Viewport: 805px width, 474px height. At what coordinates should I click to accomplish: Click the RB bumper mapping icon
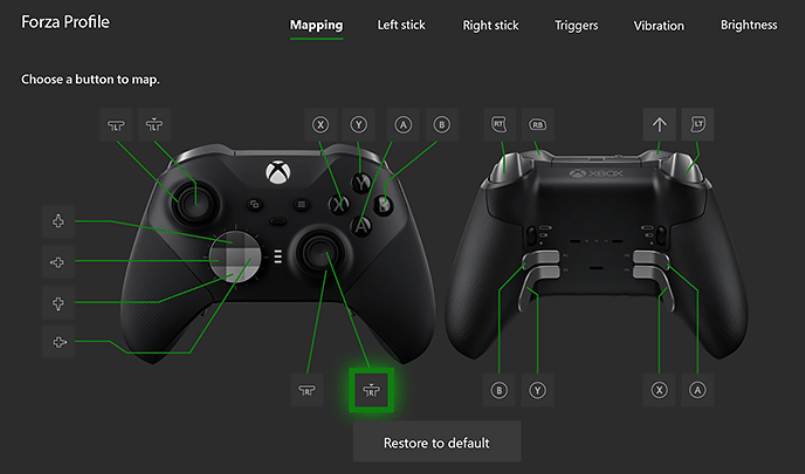(538, 125)
